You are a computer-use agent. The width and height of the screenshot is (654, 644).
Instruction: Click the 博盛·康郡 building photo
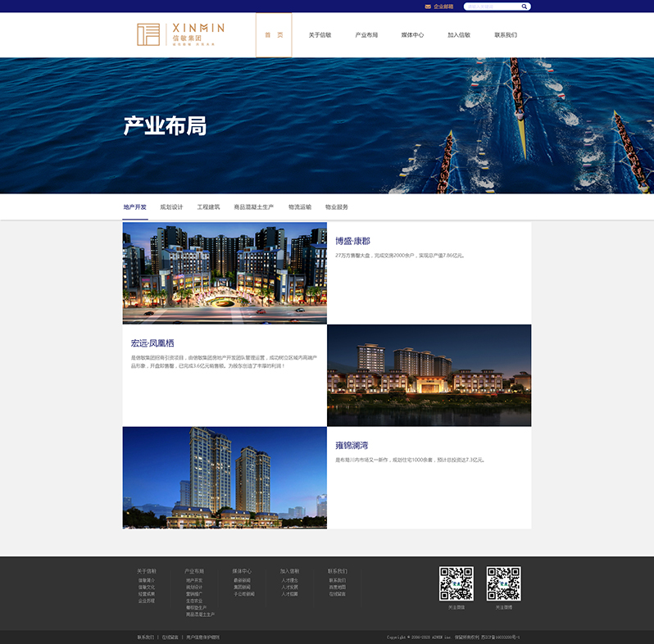pos(225,273)
